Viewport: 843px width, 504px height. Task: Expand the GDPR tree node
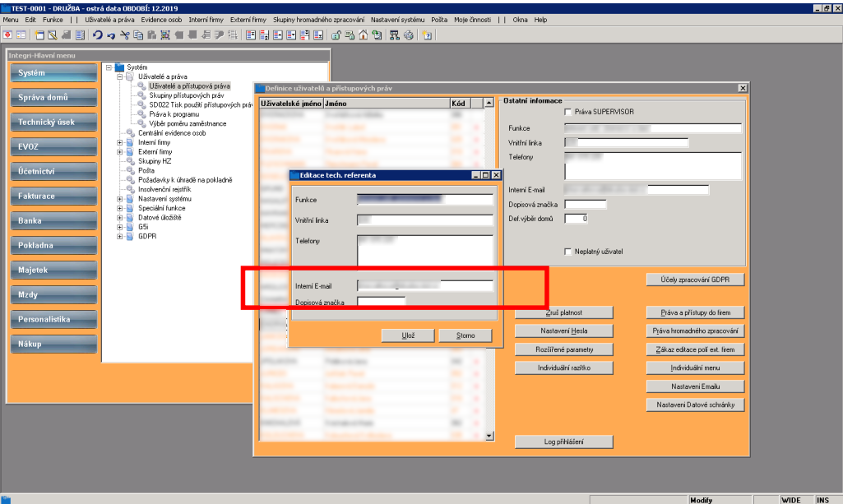pyautogui.click(x=120, y=237)
